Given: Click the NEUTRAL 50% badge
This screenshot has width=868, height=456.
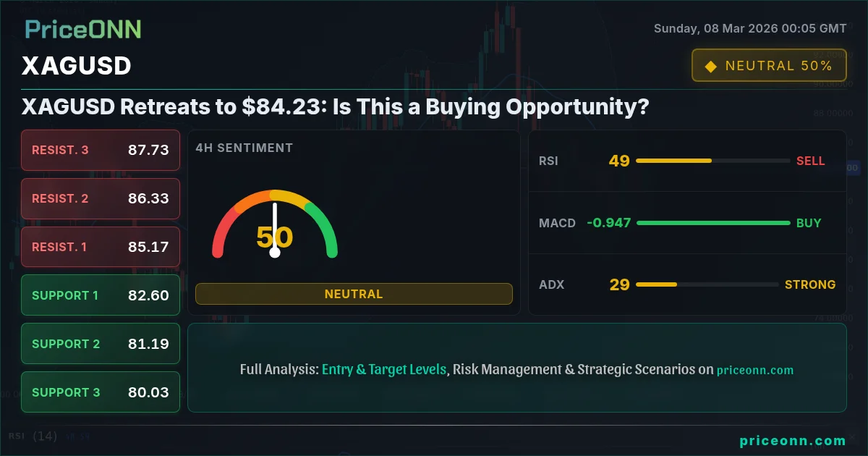Looking at the screenshot, I should click(769, 65).
